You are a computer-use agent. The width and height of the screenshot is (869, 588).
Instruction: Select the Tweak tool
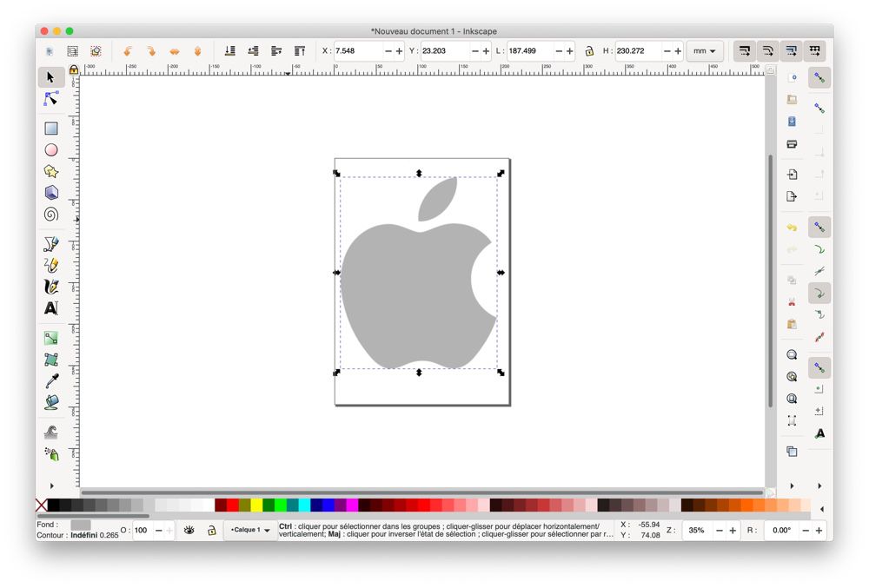(51, 432)
